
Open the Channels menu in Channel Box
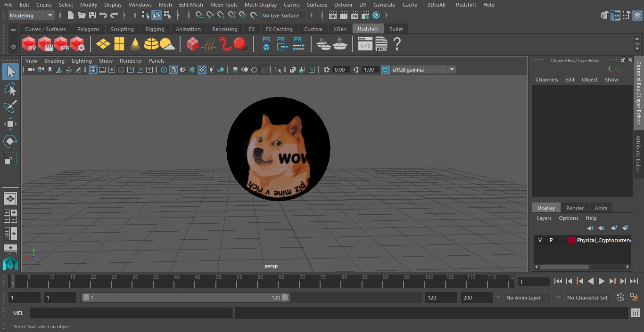coord(546,80)
